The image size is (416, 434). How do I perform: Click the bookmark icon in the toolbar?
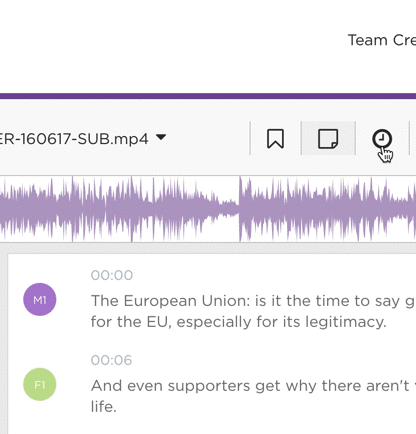coord(275,138)
